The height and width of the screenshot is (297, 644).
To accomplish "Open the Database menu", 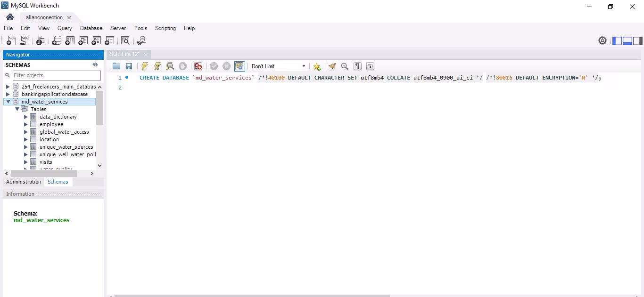I will (91, 28).
